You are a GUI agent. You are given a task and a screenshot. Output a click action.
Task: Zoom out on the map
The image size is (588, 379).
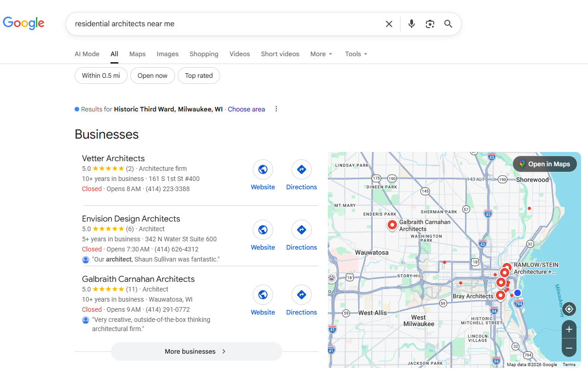point(569,348)
